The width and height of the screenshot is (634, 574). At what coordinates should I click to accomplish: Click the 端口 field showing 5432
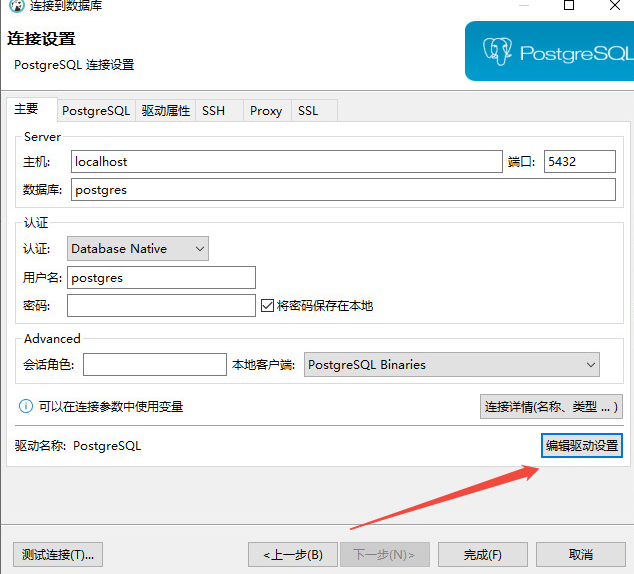pos(580,162)
